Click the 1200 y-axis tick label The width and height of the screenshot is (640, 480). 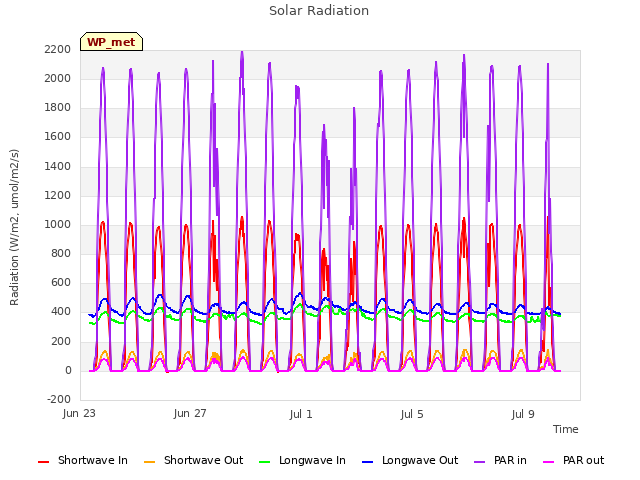tap(58, 195)
